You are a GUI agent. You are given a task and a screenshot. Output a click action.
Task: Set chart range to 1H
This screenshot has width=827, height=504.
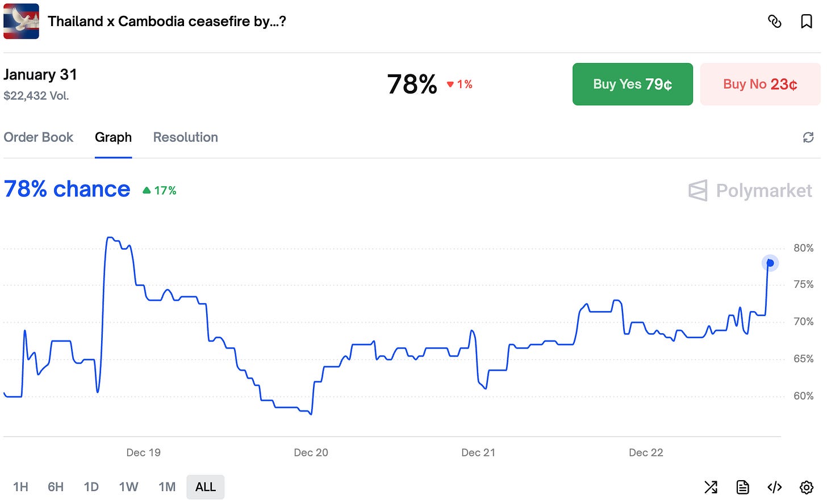click(x=20, y=487)
